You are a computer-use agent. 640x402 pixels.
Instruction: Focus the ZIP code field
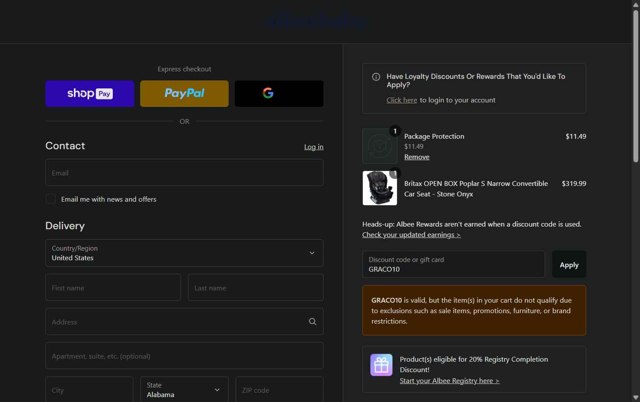280,390
